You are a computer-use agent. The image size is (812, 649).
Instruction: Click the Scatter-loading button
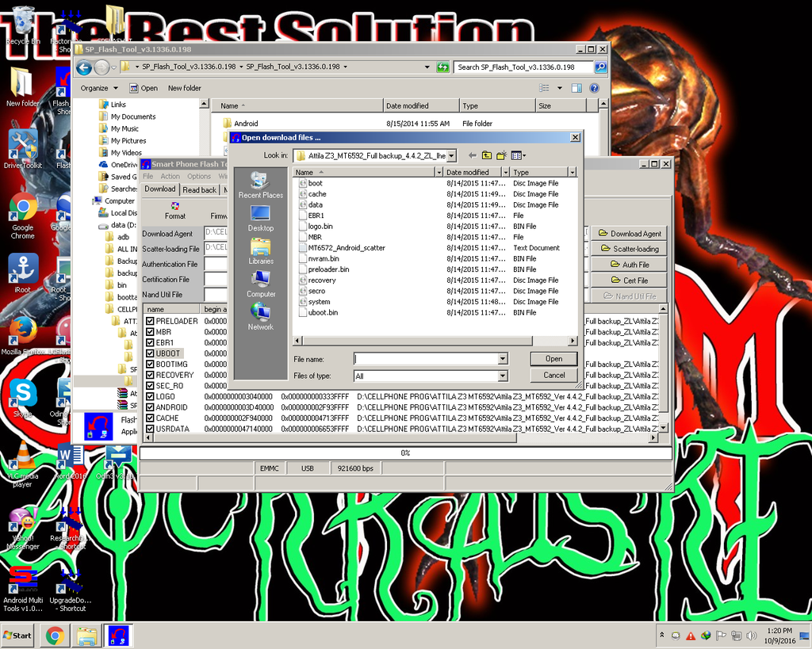point(628,248)
